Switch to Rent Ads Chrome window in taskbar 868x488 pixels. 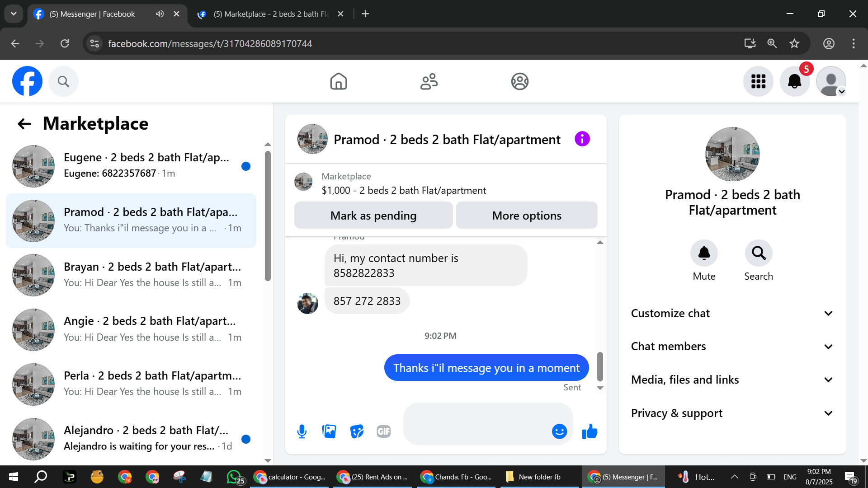pyautogui.click(x=373, y=477)
